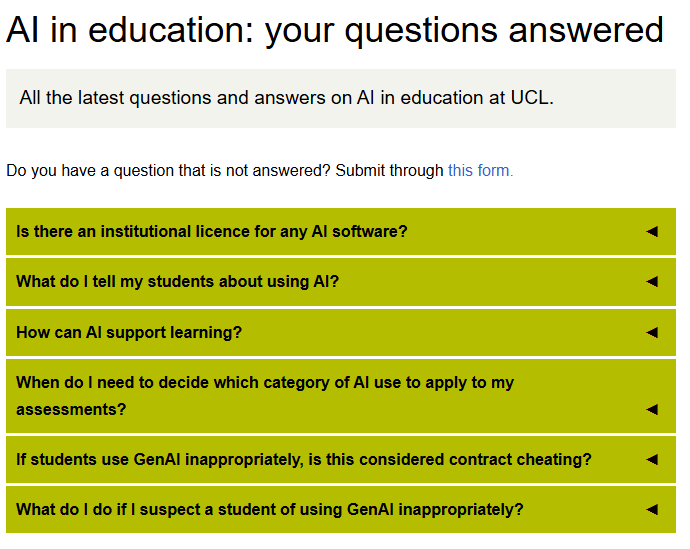
Task: Click the 'Do you have a question that is not answered?' text
Action: coord(168,171)
